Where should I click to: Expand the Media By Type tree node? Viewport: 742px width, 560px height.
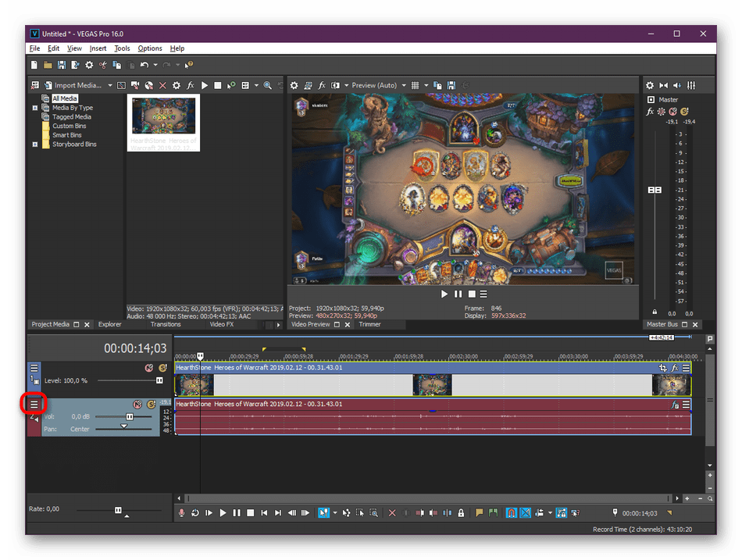click(35, 108)
